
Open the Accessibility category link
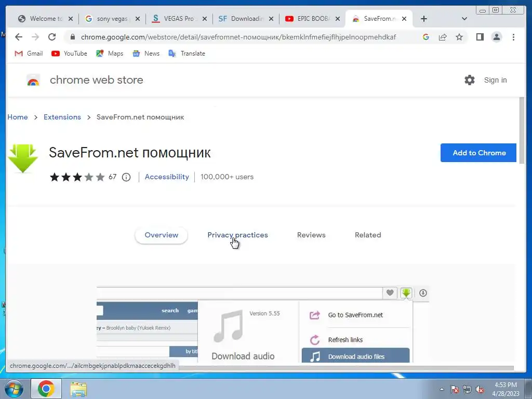point(167,177)
